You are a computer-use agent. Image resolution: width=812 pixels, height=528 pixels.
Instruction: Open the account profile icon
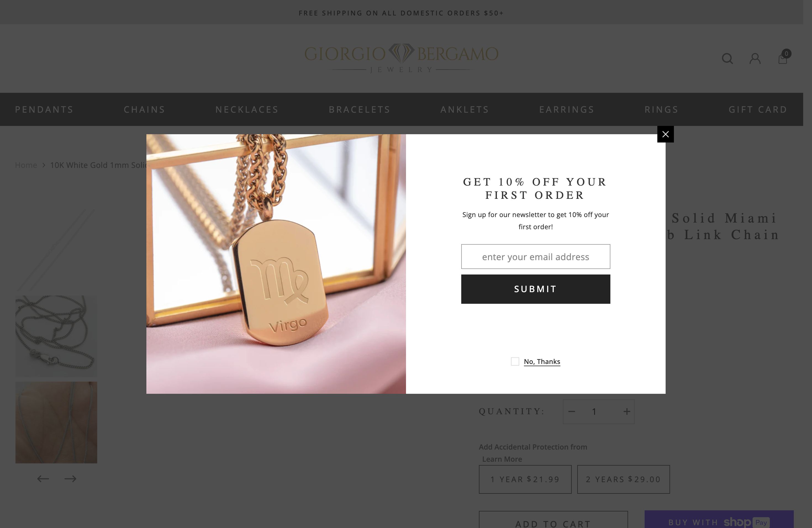coord(755,59)
